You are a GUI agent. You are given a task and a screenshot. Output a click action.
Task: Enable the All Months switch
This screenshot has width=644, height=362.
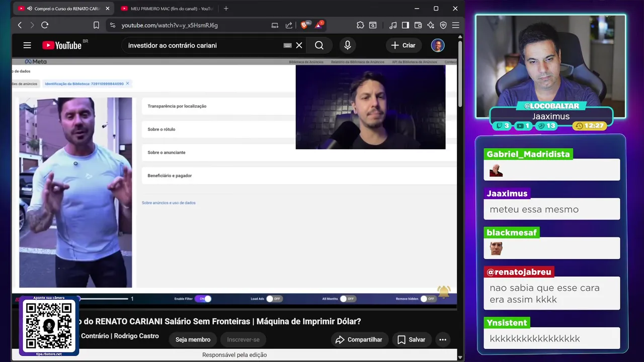click(x=348, y=299)
